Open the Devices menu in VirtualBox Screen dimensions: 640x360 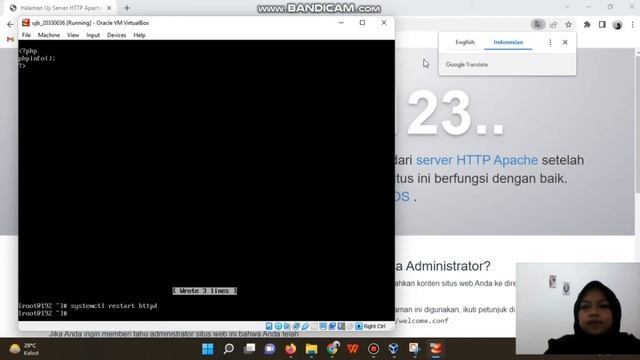[x=116, y=35]
